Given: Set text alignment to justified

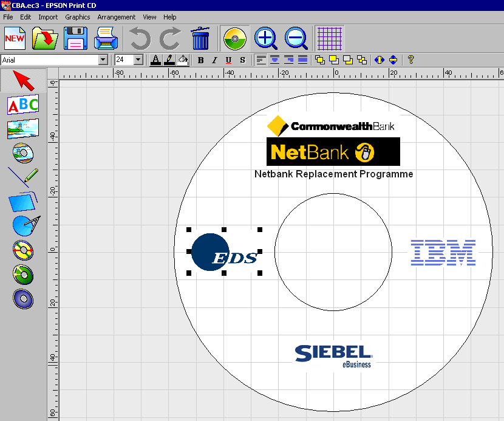Looking at the screenshot, I should (x=302, y=60).
